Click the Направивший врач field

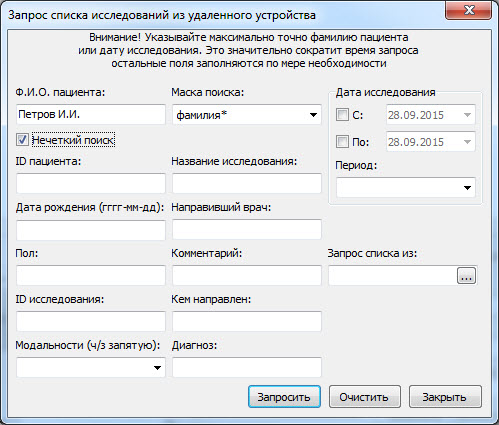point(247,229)
